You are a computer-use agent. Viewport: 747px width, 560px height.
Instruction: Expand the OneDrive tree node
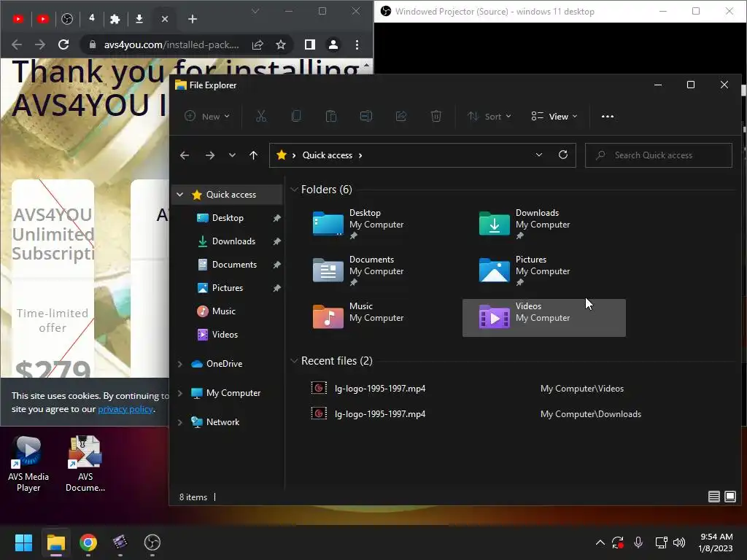click(179, 364)
